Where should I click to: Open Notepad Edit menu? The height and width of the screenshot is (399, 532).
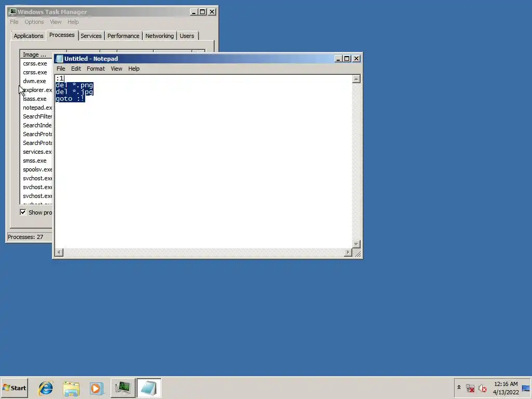pos(76,69)
